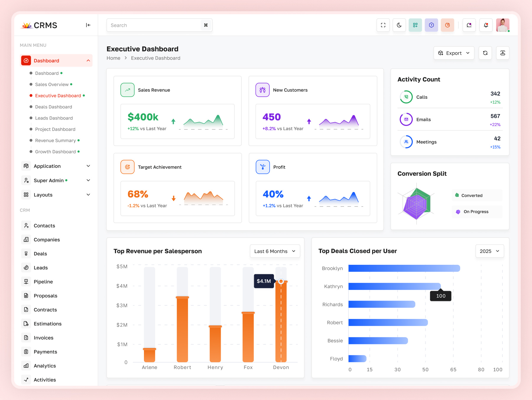Open Leads Dashboard in the sidebar
This screenshot has width=532, height=400.
(x=54, y=118)
